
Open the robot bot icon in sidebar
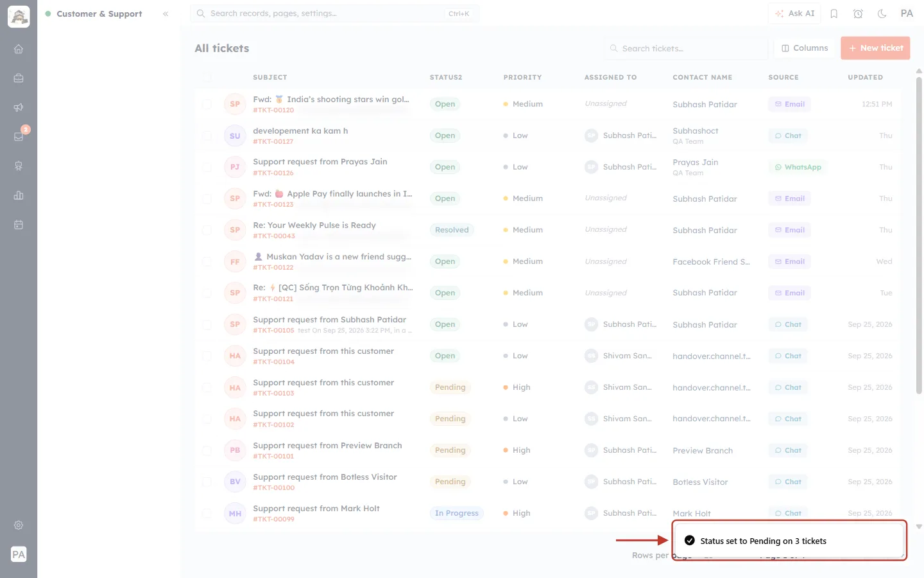(x=19, y=166)
